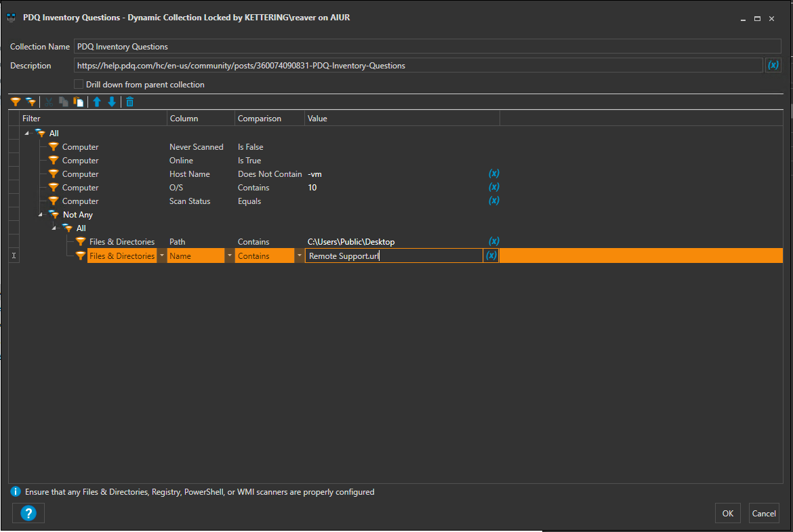Click the Add Group Filter toolbar icon
793x532 pixels.
[30, 102]
